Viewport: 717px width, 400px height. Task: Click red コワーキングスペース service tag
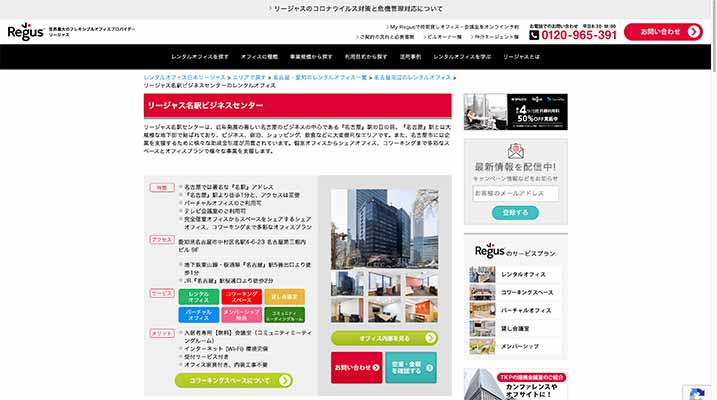pyautogui.click(x=241, y=297)
